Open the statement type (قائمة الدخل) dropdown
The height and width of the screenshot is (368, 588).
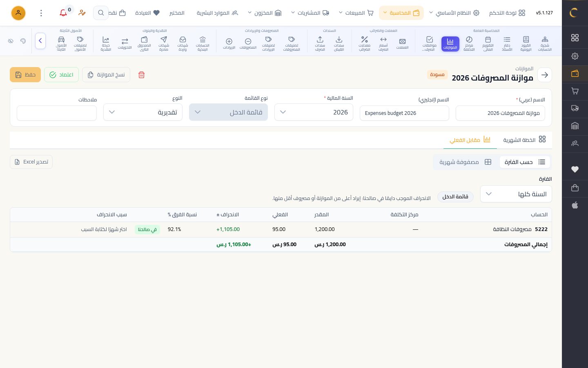point(228,112)
